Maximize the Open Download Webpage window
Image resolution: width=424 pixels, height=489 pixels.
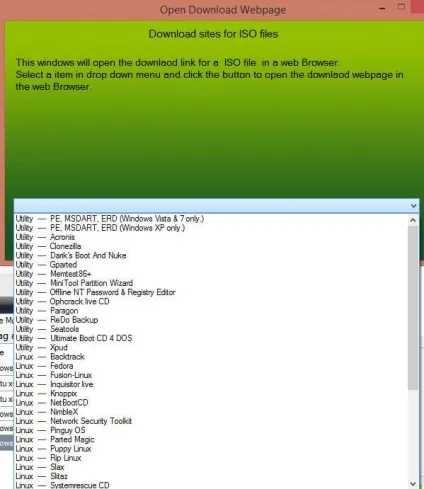tap(401, 7)
